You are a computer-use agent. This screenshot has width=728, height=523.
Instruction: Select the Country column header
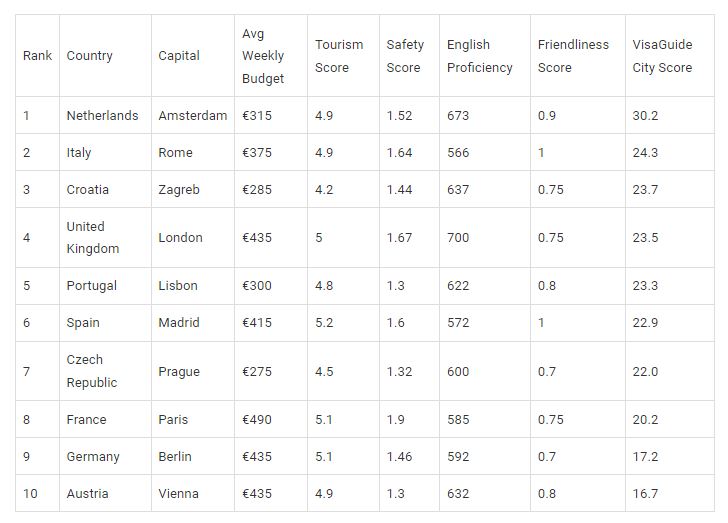click(105, 56)
